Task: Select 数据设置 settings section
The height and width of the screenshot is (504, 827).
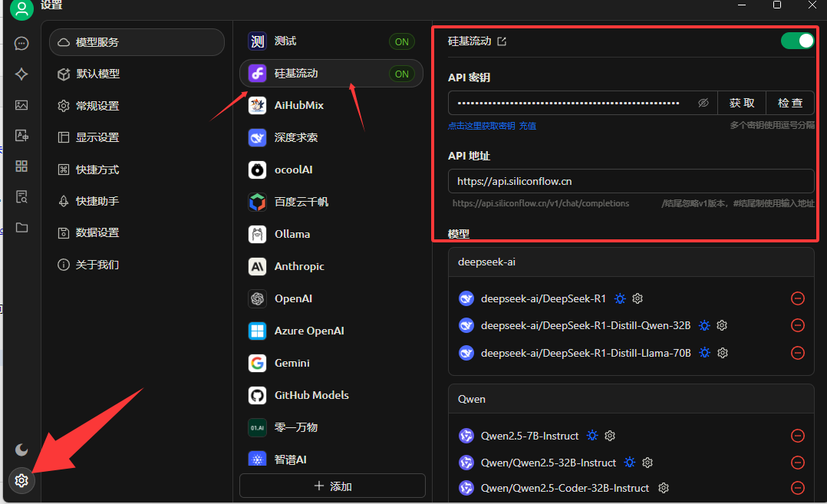Action: click(137, 232)
